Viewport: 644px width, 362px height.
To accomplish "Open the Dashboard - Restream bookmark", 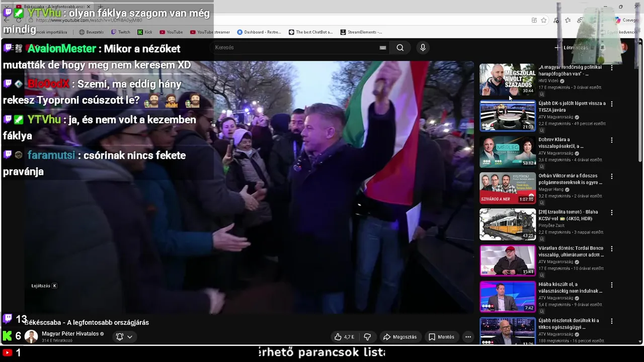I will coord(259,32).
